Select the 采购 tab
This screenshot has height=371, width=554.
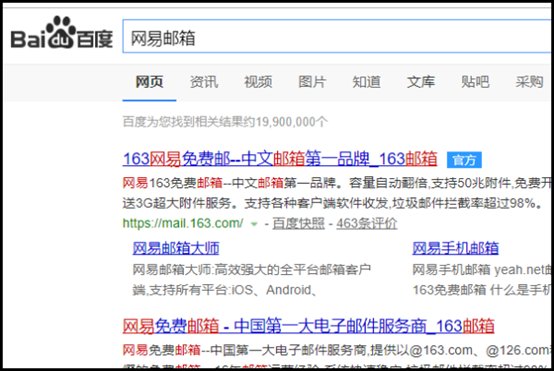[x=529, y=82]
